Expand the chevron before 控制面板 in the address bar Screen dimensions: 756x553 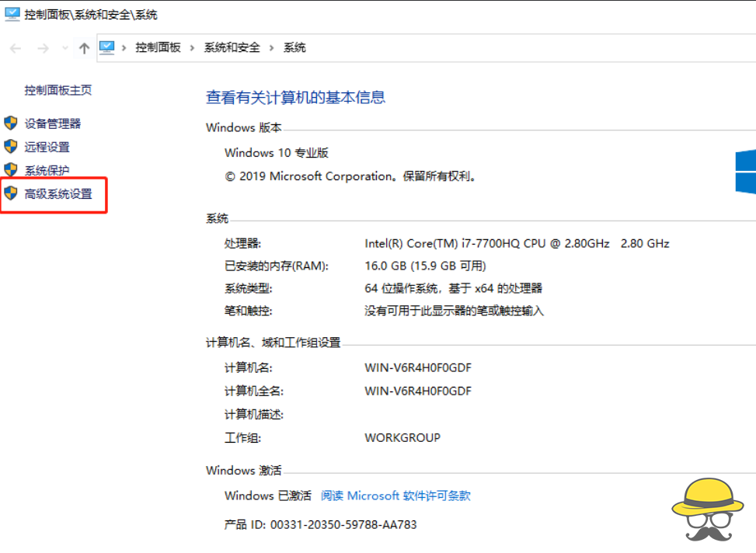pyautogui.click(x=124, y=47)
